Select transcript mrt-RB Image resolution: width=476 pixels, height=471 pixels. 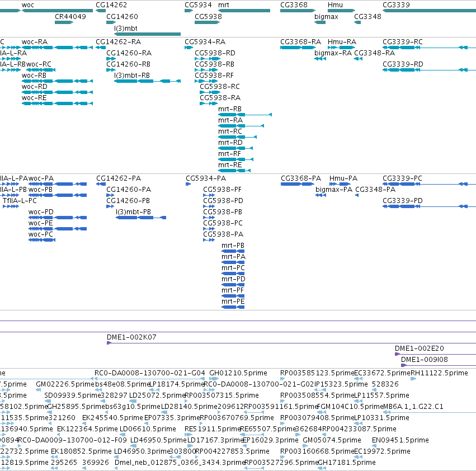[230, 109]
